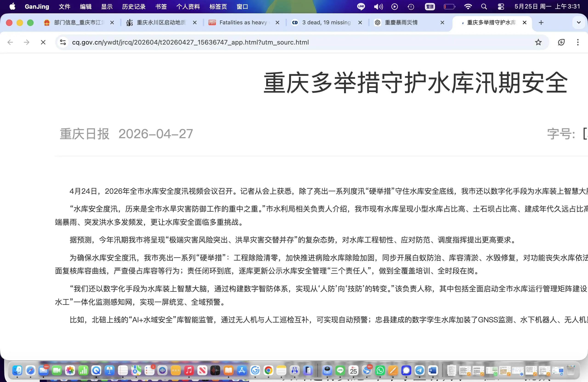Open a new tab with plus button

click(541, 22)
